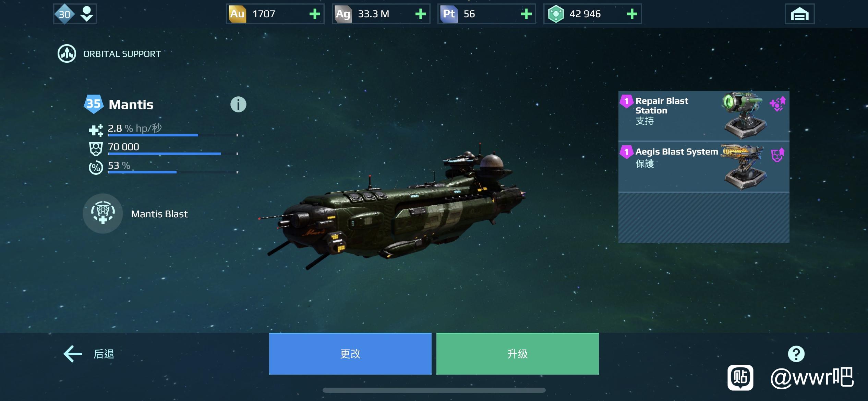Click the 升级 upgrade button

pos(517,354)
